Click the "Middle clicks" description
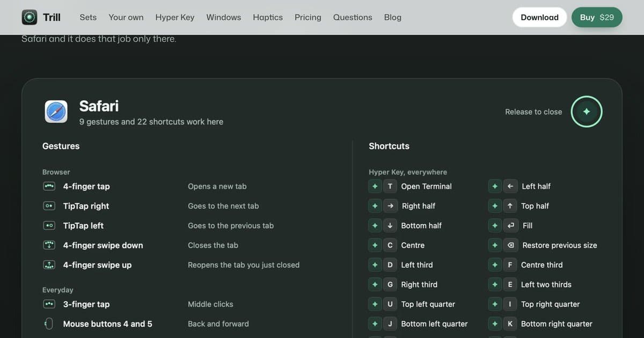The width and height of the screenshot is (644, 338). point(210,304)
